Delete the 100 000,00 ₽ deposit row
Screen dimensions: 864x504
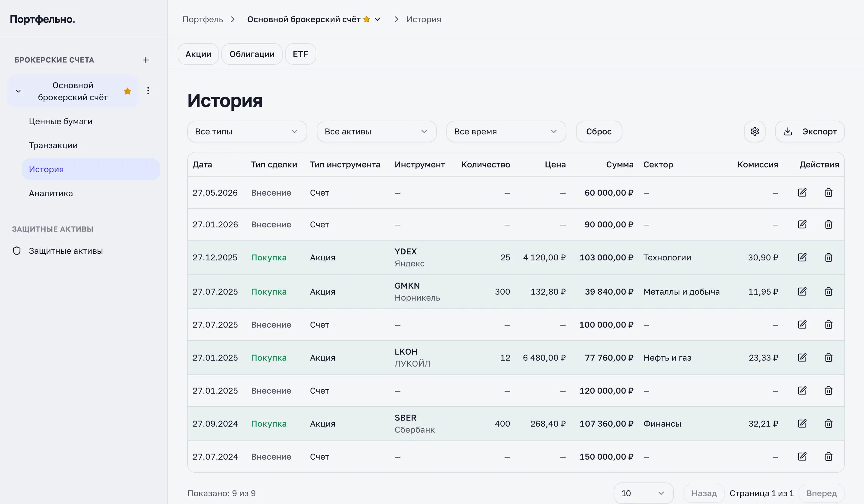click(x=828, y=324)
